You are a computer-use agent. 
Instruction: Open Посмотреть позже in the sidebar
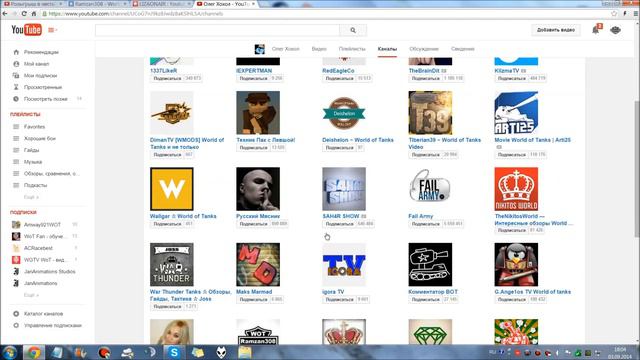(x=45, y=99)
